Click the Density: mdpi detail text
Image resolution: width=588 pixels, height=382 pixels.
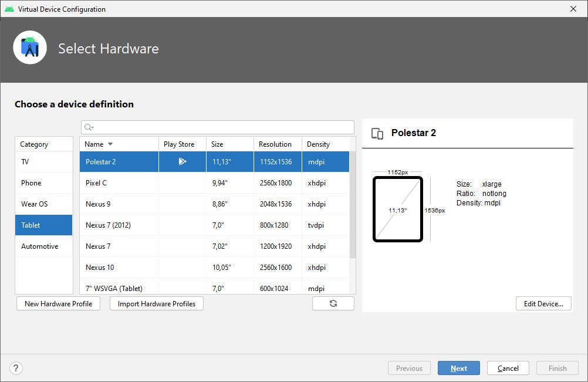pyautogui.click(x=478, y=203)
